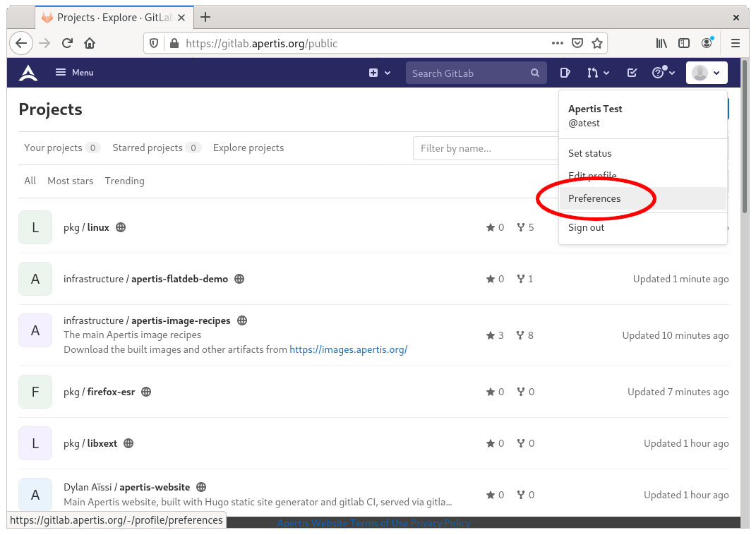Open the Issues icon in navbar

pos(565,73)
